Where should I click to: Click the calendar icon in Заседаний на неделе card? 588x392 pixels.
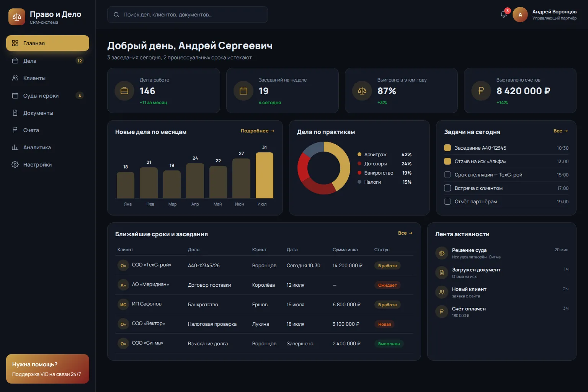[243, 91]
